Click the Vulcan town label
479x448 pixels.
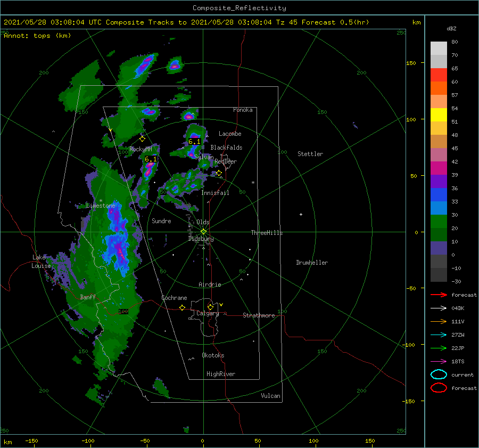coord(270,396)
